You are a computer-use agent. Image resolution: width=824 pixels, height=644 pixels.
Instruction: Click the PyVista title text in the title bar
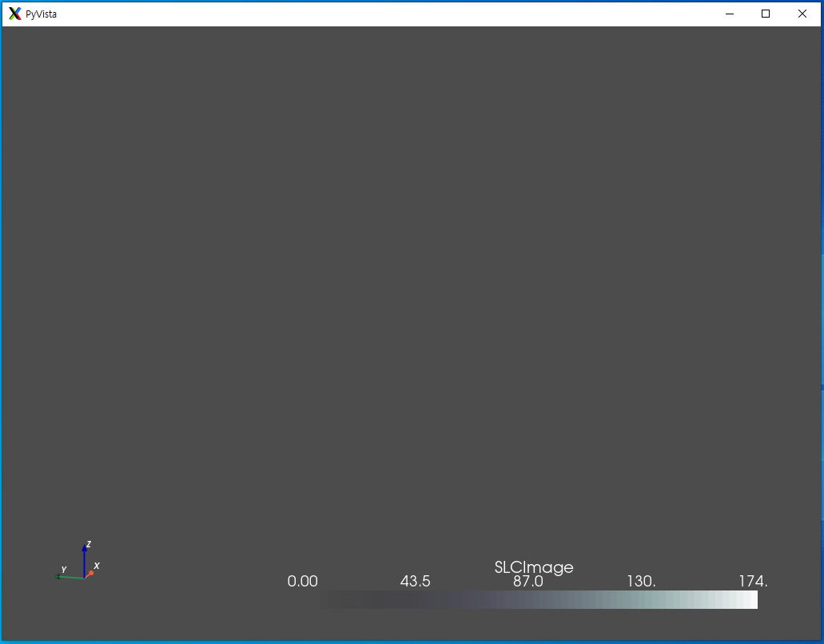[41, 14]
